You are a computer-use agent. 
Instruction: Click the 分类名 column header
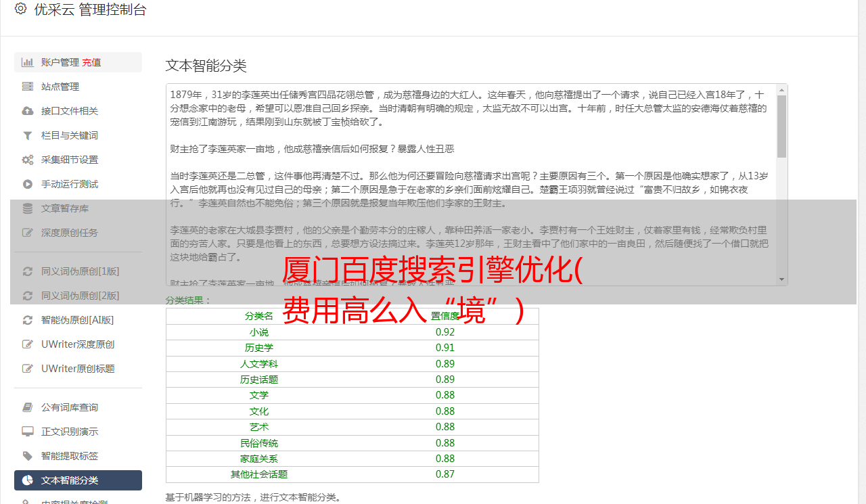coord(259,316)
